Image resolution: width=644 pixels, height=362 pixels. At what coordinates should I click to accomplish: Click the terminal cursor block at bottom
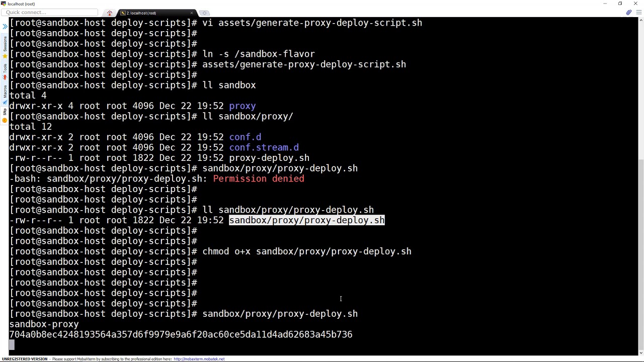[12, 345]
